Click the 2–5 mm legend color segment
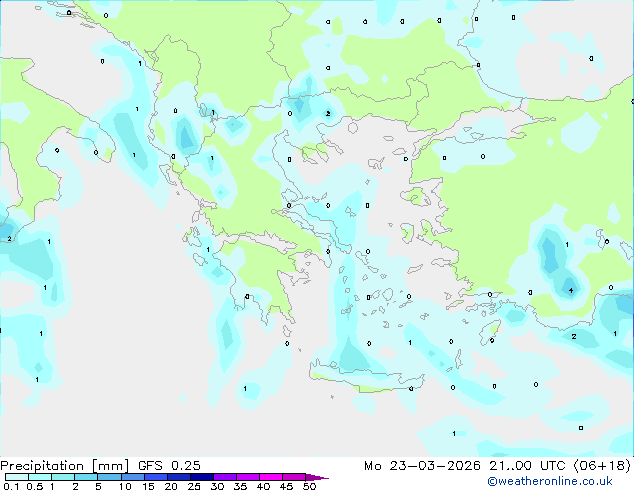Screen dimensions: 634x490 tap(86, 477)
